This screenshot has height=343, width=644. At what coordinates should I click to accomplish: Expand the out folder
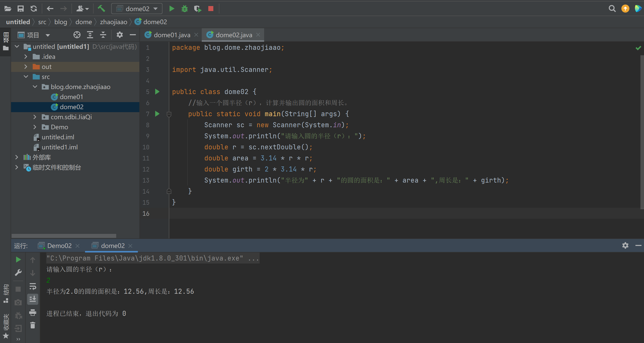coord(26,67)
